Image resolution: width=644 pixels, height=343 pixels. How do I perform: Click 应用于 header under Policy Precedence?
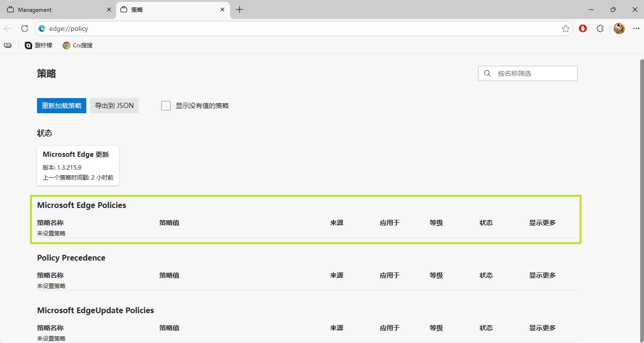[x=390, y=275]
